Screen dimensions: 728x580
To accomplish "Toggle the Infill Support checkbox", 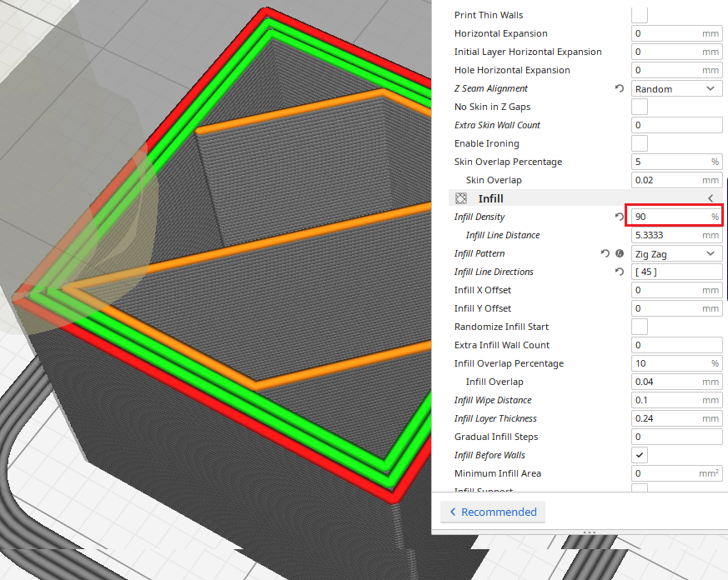I will pyautogui.click(x=640, y=487).
